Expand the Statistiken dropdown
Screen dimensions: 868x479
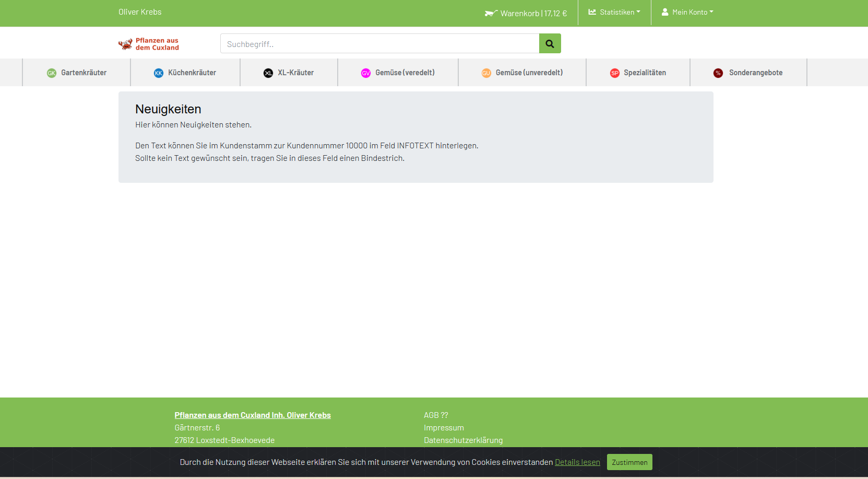(x=614, y=12)
